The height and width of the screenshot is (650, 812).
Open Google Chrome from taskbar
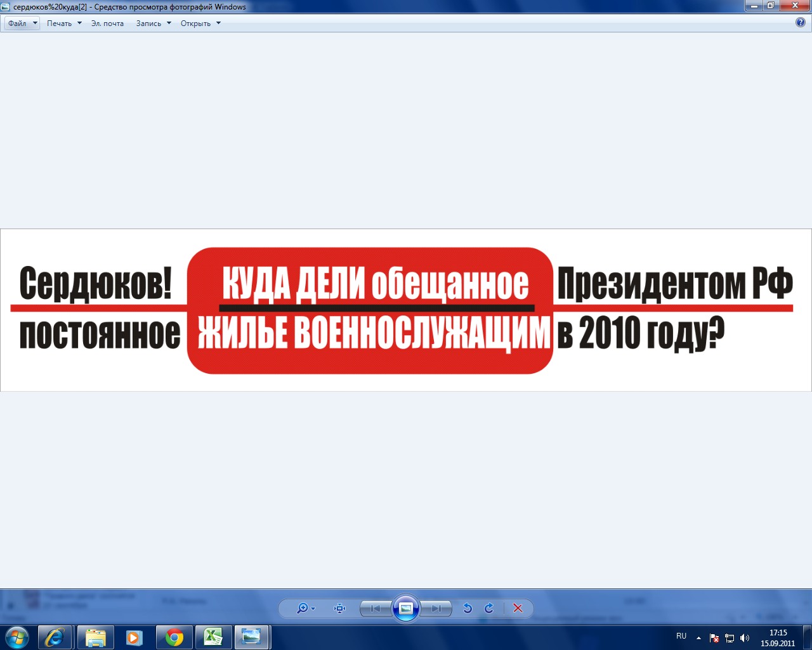(x=174, y=637)
